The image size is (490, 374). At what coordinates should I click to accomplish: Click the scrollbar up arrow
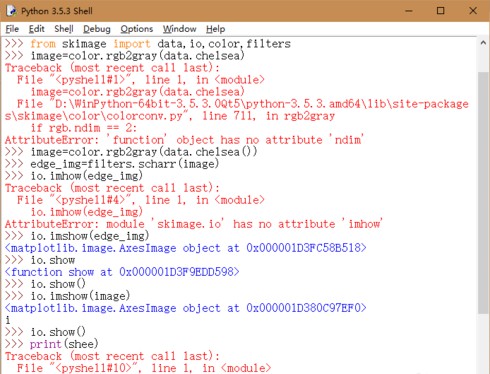coord(483,43)
